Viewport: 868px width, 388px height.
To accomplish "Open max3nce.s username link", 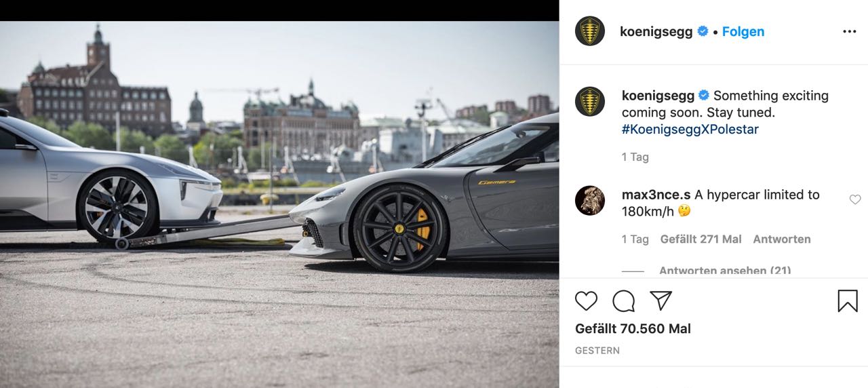I will [x=656, y=195].
